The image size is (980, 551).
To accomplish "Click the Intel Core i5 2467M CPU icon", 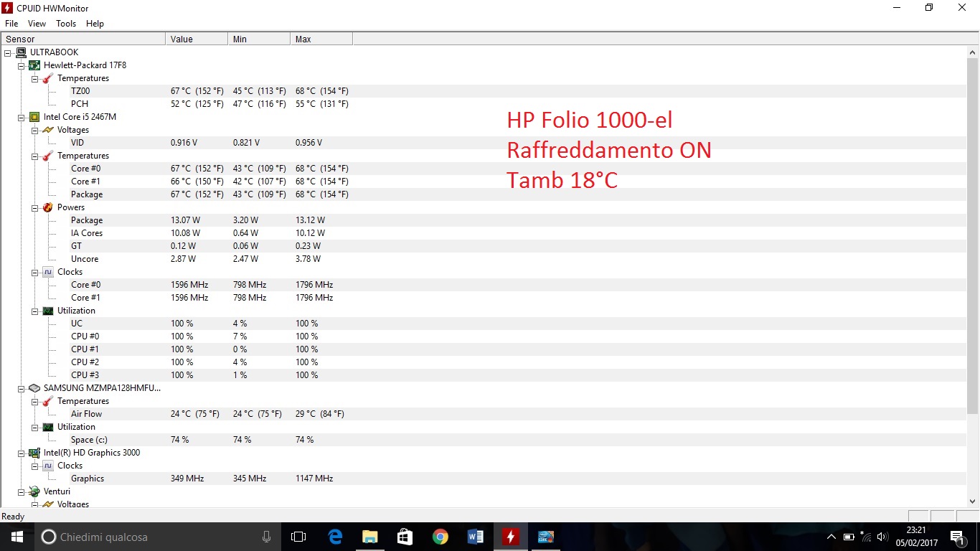I will pos(34,117).
